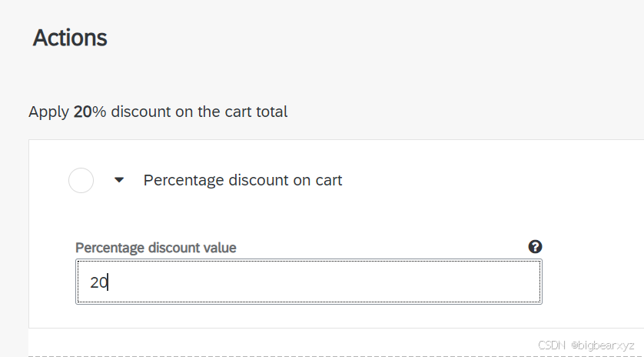Image resolution: width=644 pixels, height=357 pixels.
Task: Click the @bigbearxyz watermark username
Action: point(603,345)
